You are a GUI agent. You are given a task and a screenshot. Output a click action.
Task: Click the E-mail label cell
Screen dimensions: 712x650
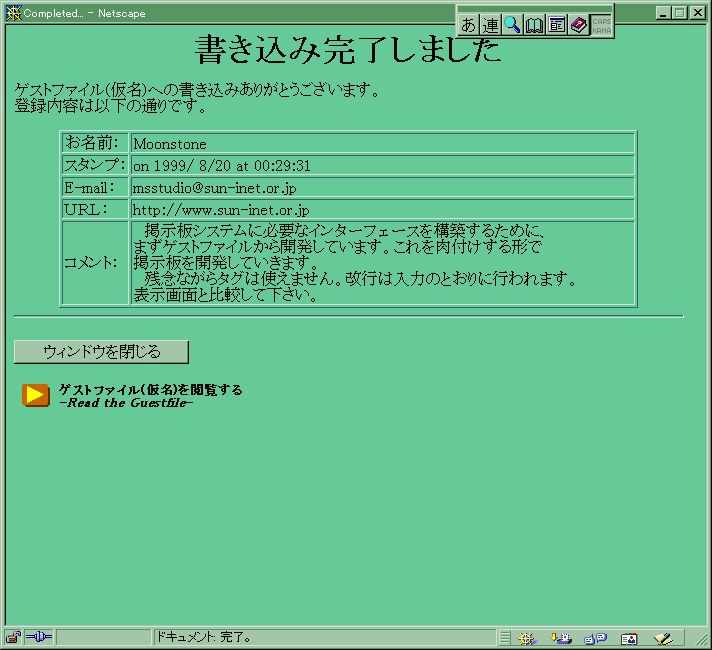(x=95, y=187)
